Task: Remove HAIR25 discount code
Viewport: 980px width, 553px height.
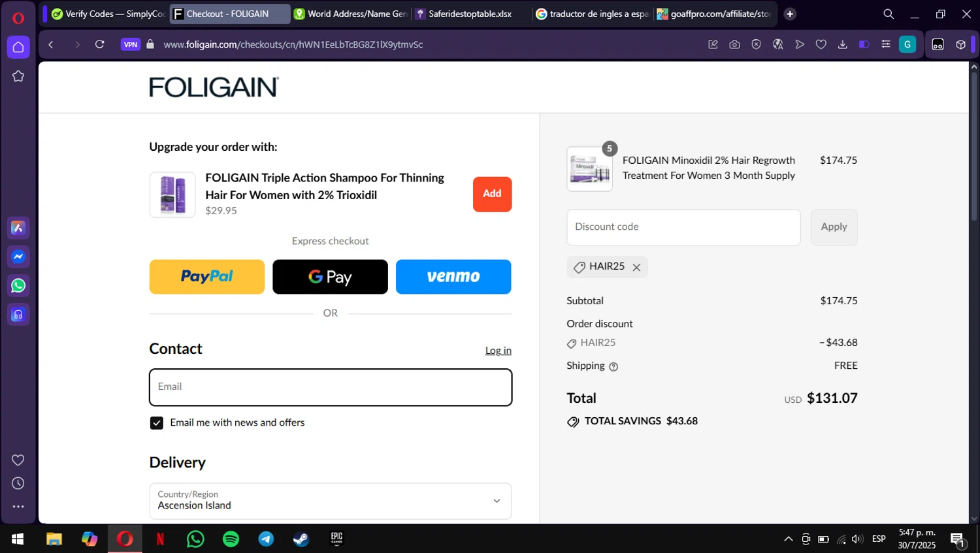Action: coord(636,267)
